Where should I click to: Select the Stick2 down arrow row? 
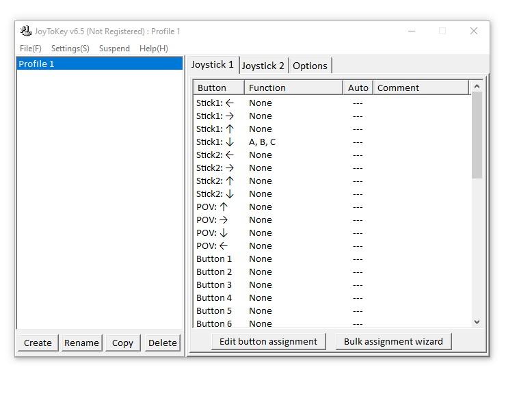click(x=332, y=194)
